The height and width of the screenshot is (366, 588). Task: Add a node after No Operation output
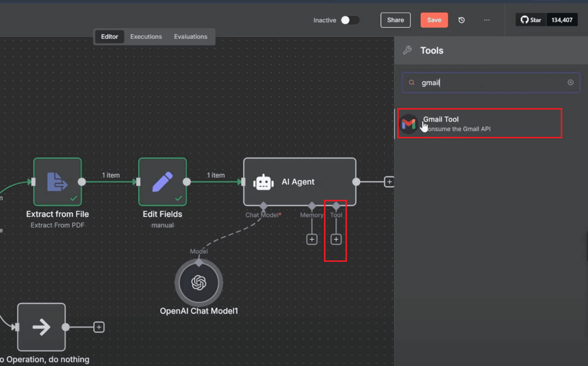point(99,327)
